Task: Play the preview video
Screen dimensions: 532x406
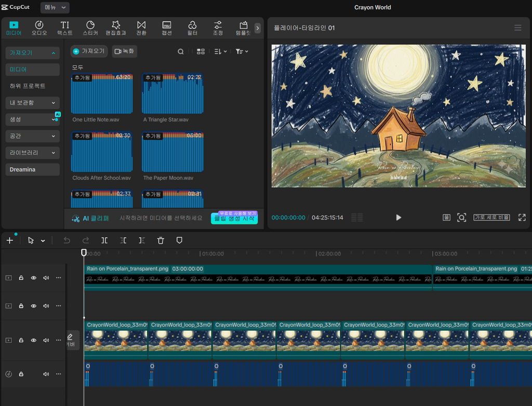Action: (x=398, y=218)
